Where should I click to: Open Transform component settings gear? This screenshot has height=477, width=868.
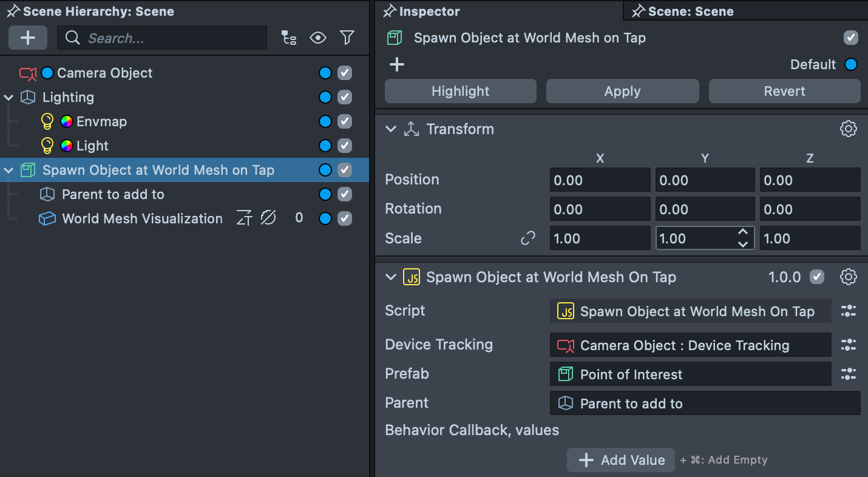point(848,129)
